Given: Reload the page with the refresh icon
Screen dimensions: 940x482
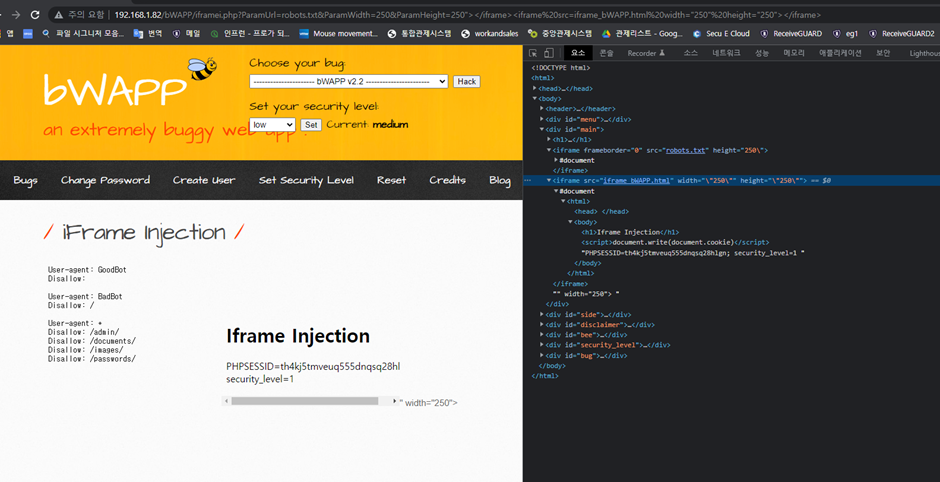Looking at the screenshot, I should [35, 14].
